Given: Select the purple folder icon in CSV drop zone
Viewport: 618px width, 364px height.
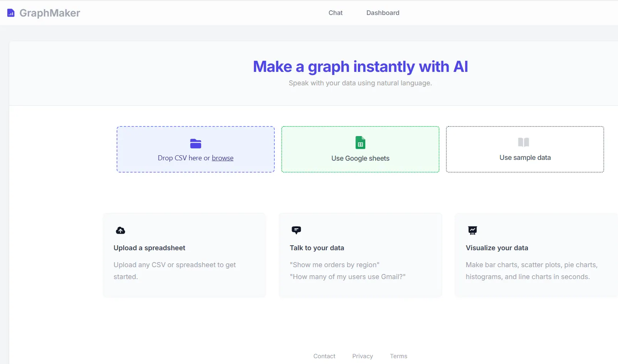Looking at the screenshot, I should pyautogui.click(x=195, y=144).
